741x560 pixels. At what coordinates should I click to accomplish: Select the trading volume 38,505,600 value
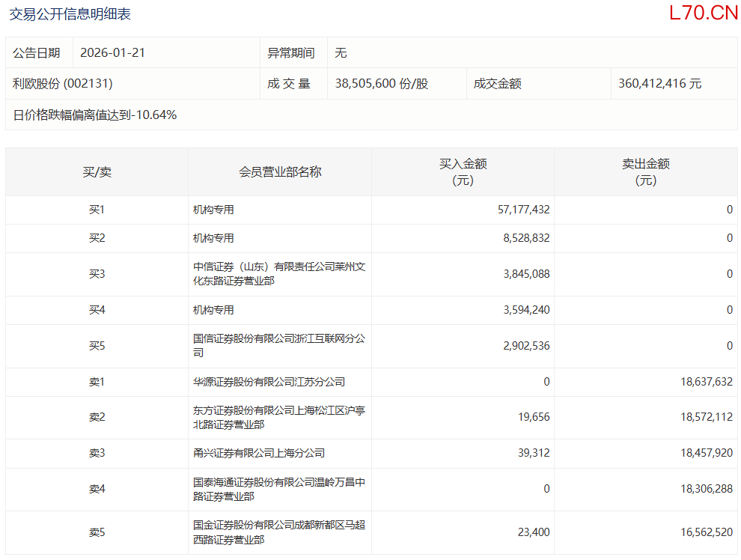(381, 84)
